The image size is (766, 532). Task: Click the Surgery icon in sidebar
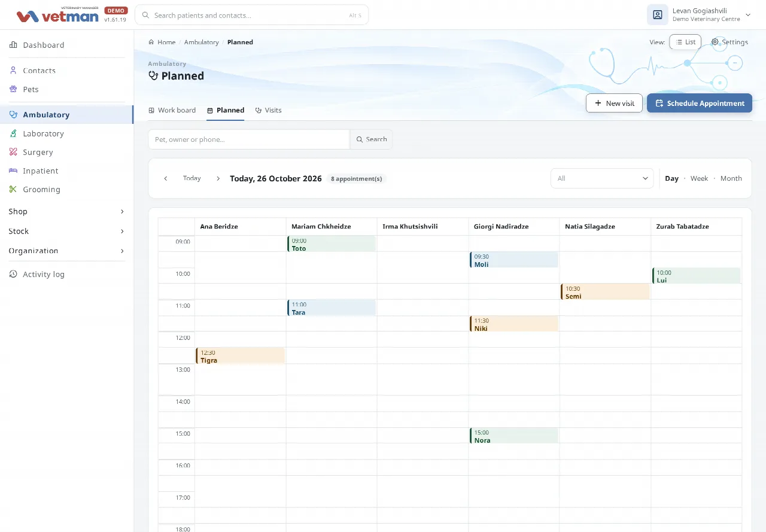pos(13,152)
